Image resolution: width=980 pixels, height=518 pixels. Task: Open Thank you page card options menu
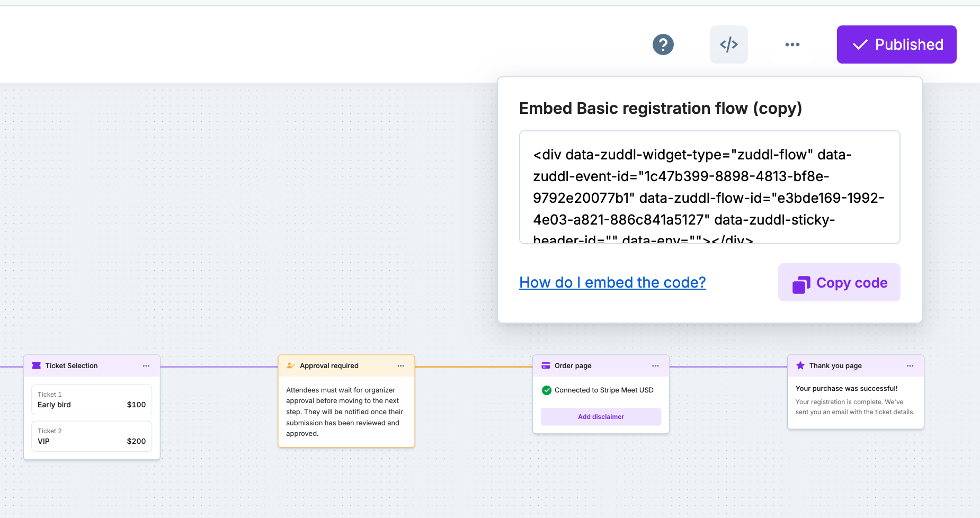(910, 366)
